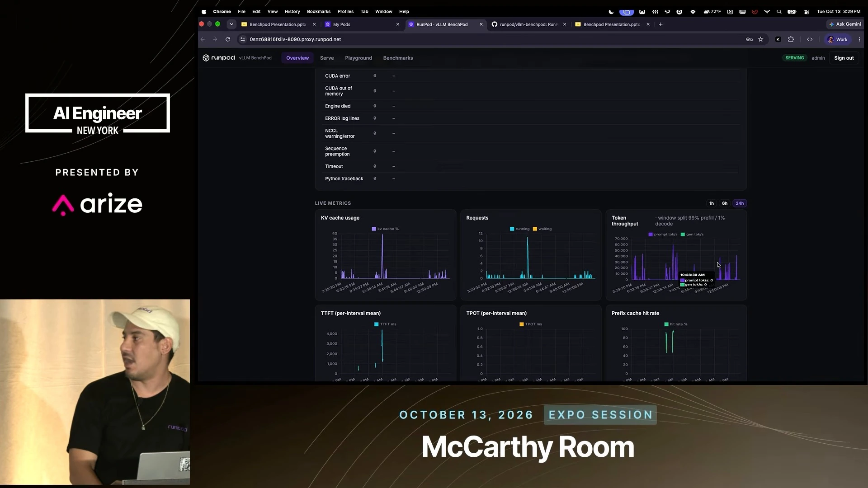Switch to the Benchmarks tab
Screen dimensions: 868x488
pos(398,58)
